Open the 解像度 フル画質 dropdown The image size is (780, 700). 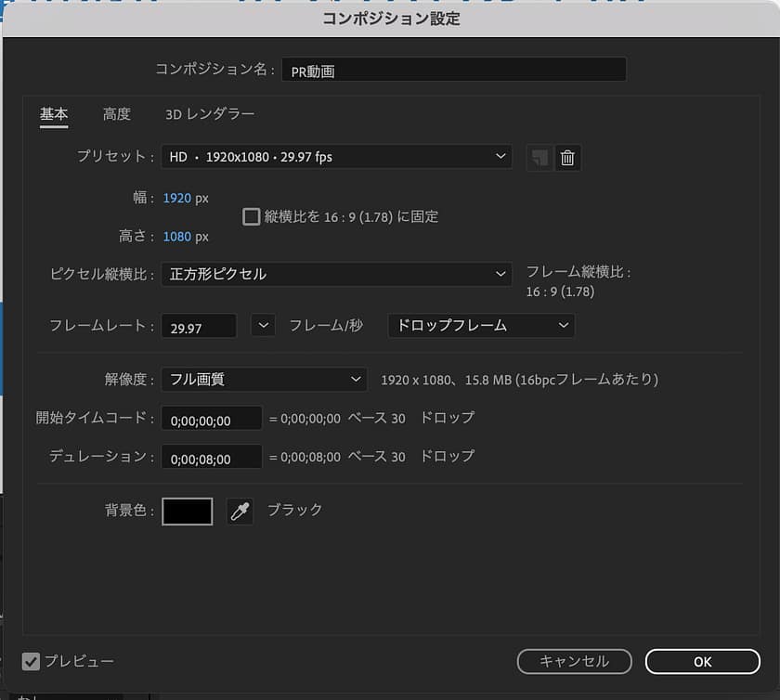pyautogui.click(x=264, y=380)
